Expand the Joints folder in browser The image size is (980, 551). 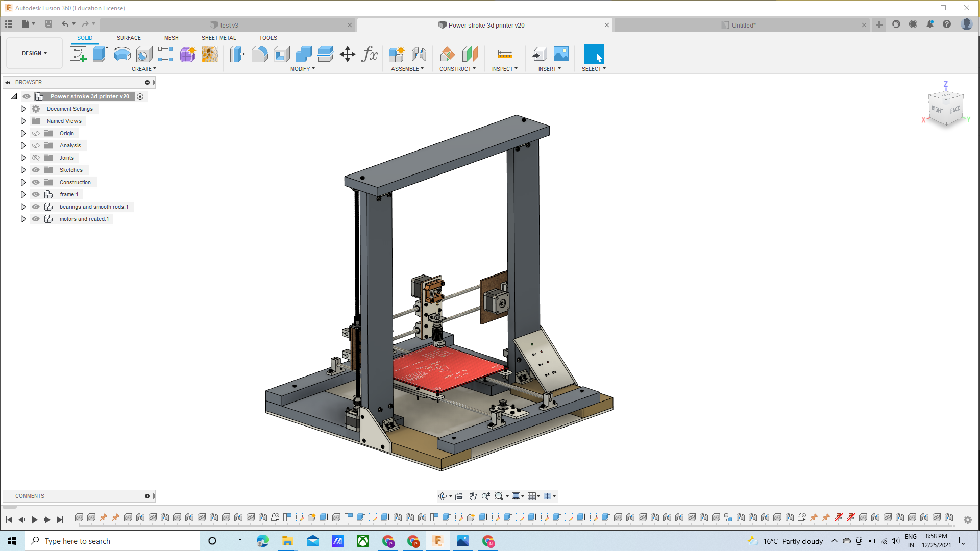[23, 158]
